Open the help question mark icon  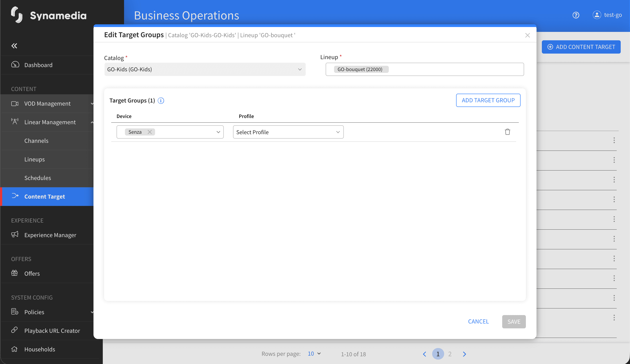point(576,15)
